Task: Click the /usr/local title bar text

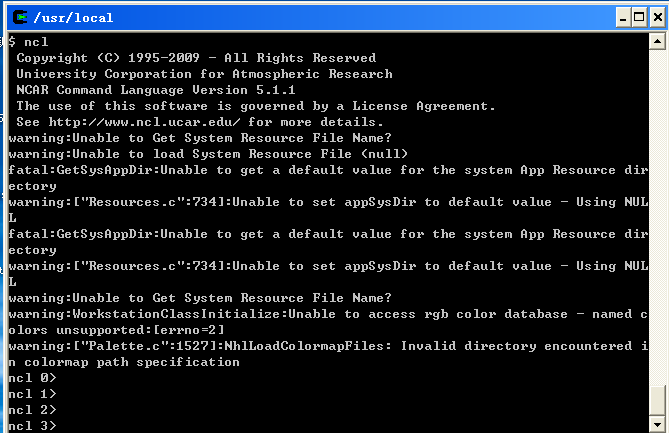Action: [74, 17]
